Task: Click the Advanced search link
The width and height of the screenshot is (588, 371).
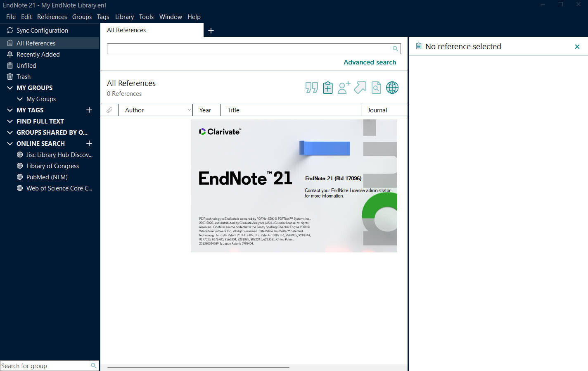Action: click(370, 62)
